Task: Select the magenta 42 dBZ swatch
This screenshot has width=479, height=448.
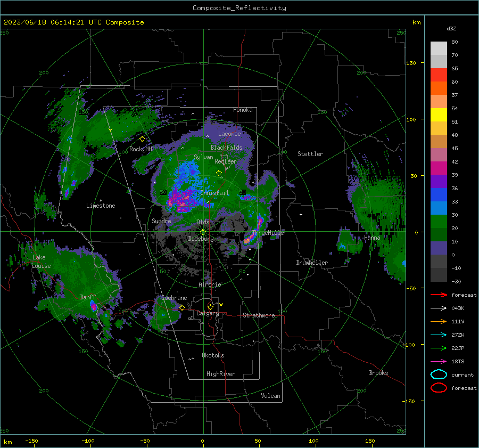Action: pos(439,168)
